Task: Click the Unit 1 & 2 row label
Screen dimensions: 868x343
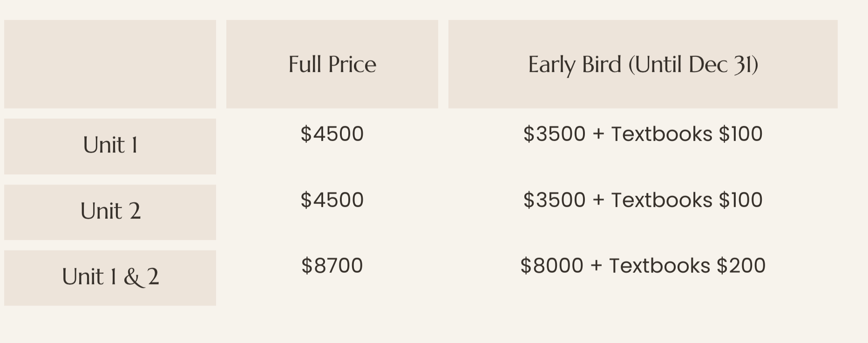Action: click(x=110, y=277)
